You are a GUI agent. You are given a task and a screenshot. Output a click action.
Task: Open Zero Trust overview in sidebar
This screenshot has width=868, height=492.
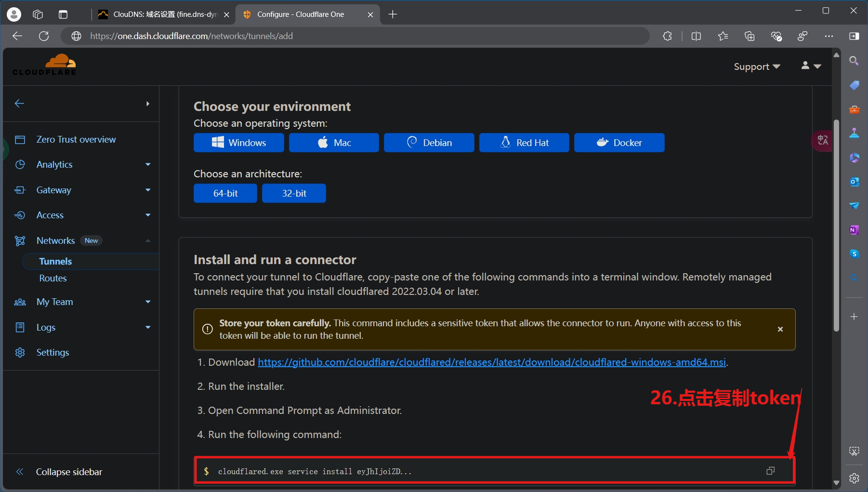tap(76, 139)
